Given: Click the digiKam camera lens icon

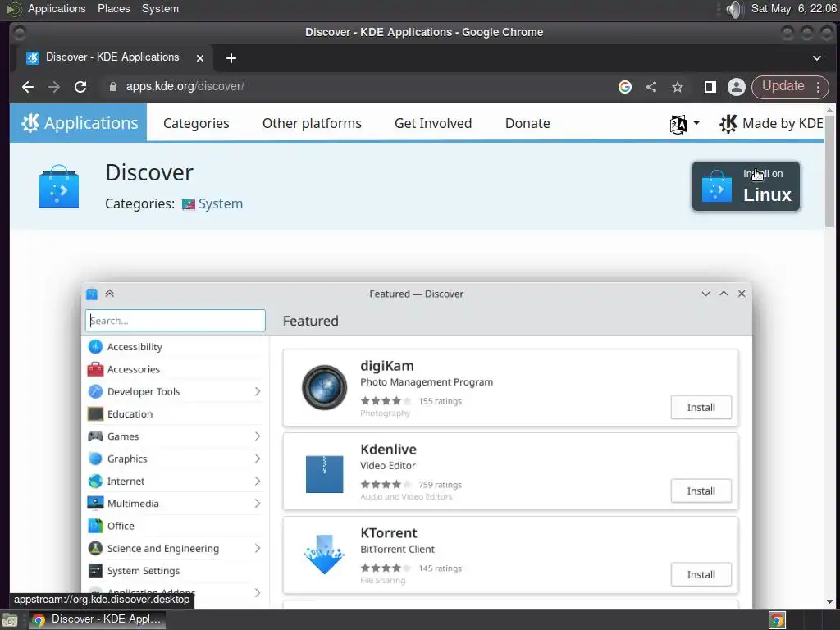Looking at the screenshot, I should click(x=324, y=387).
